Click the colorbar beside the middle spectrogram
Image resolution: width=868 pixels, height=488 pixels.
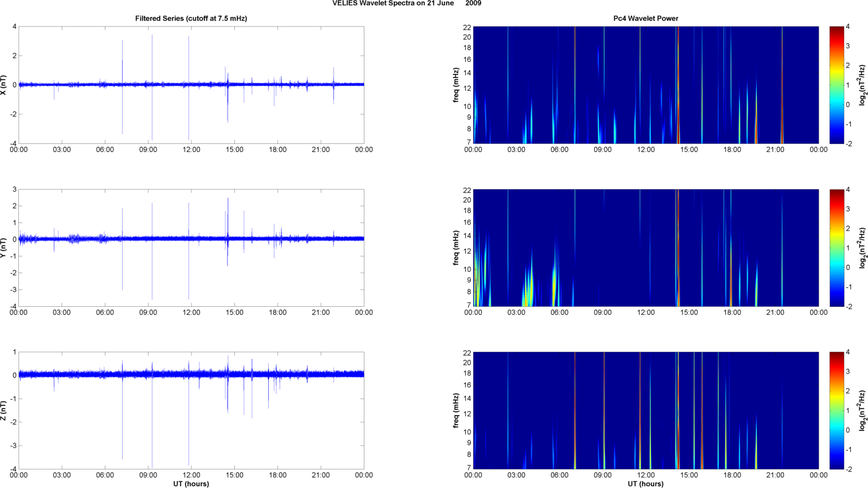836,248
